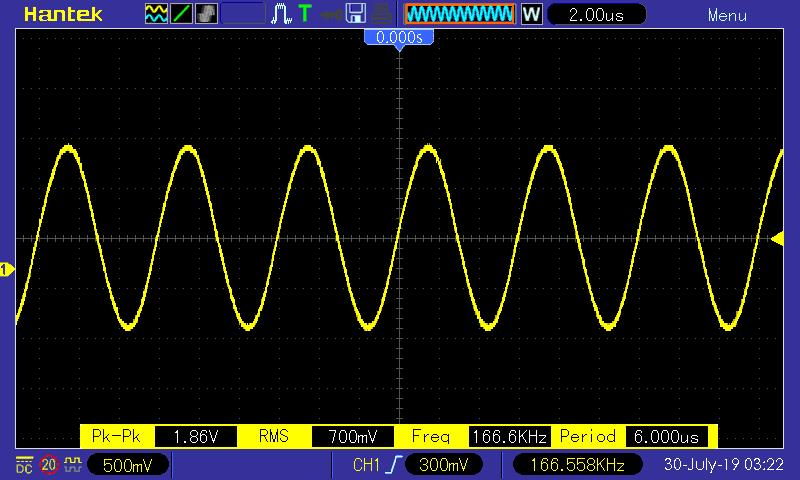The height and width of the screenshot is (480, 800).
Task: Click the white pulse acquisition icon
Action: (281, 14)
